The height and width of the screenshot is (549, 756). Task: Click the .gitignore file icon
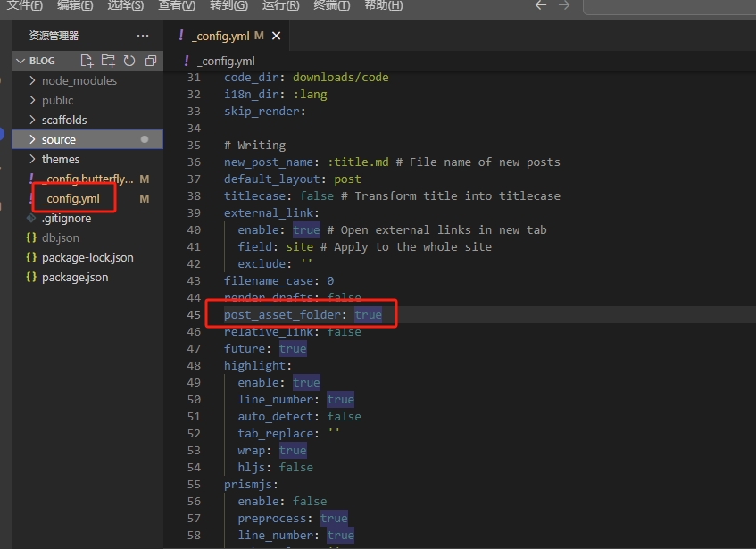pyautogui.click(x=31, y=219)
